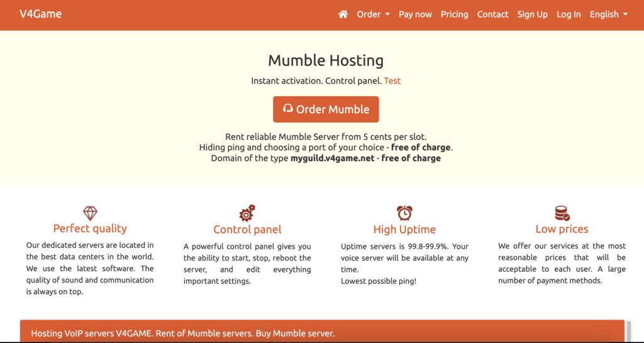Viewport: 644px width, 343px height.
Task: Select Contact in the navigation bar
Action: point(492,14)
